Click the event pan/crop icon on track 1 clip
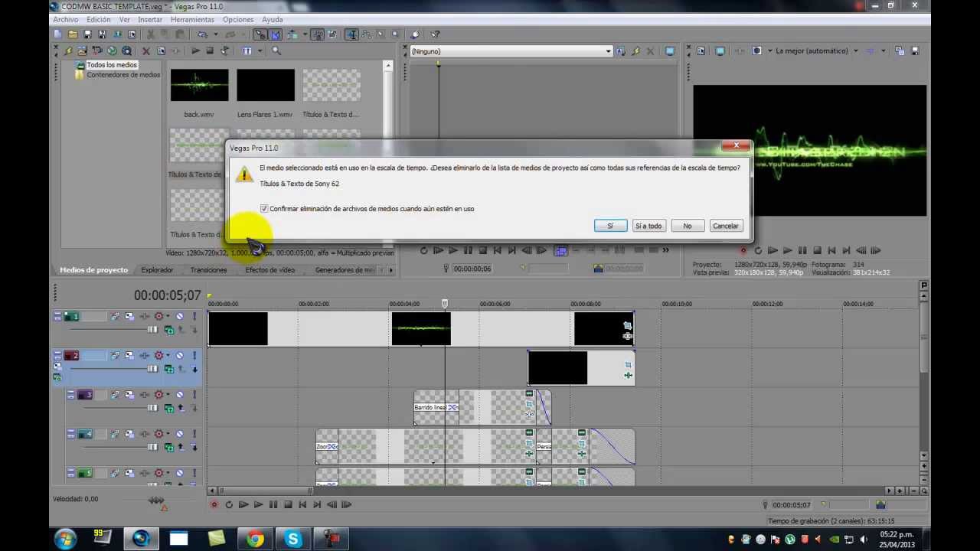The height and width of the screenshot is (551, 980). coord(628,326)
